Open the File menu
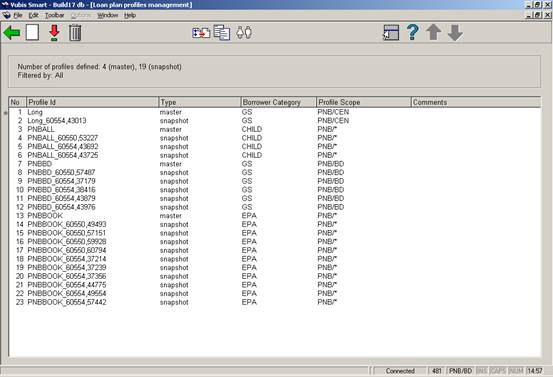The height and width of the screenshot is (377, 553). (18, 15)
